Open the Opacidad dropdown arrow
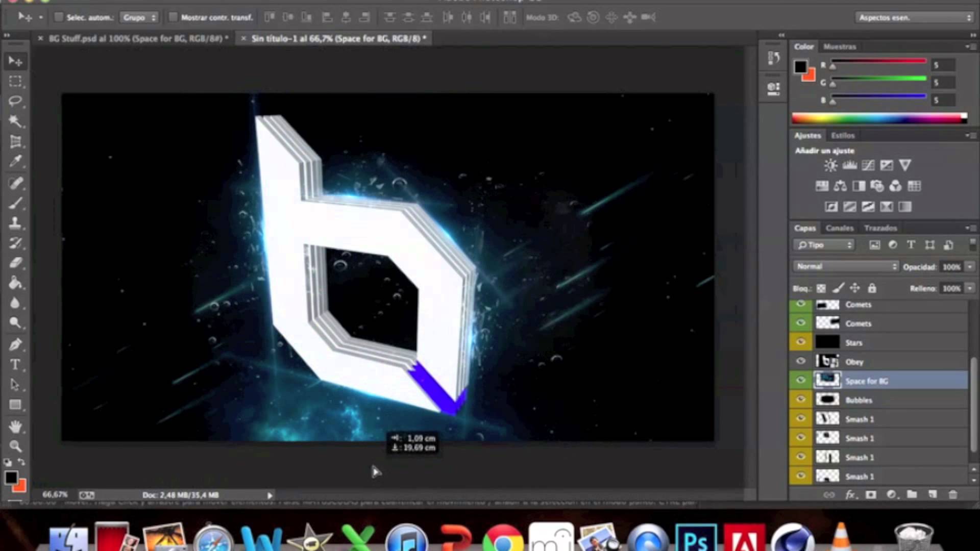The height and width of the screenshot is (551, 980). (969, 267)
